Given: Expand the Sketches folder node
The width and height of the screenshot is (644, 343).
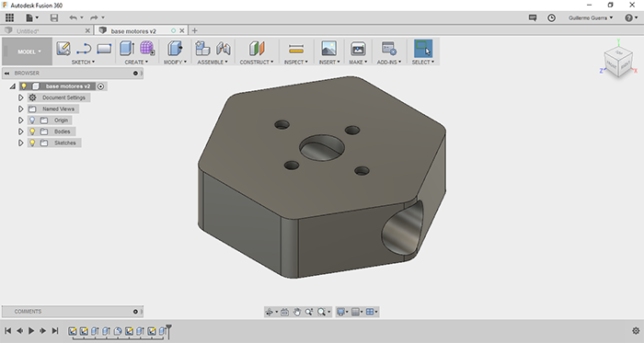Looking at the screenshot, I should point(20,143).
